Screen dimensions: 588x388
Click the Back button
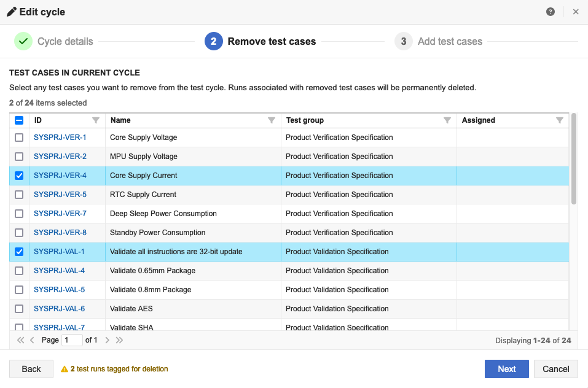31,369
